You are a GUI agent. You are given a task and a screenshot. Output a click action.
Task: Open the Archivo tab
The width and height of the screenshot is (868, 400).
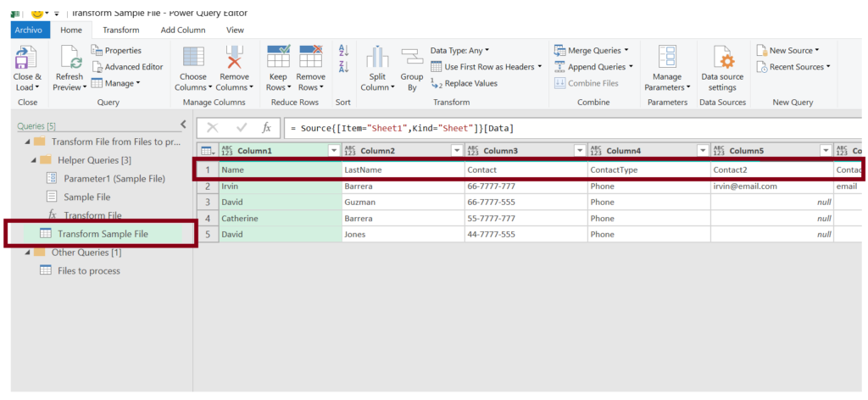(31, 30)
